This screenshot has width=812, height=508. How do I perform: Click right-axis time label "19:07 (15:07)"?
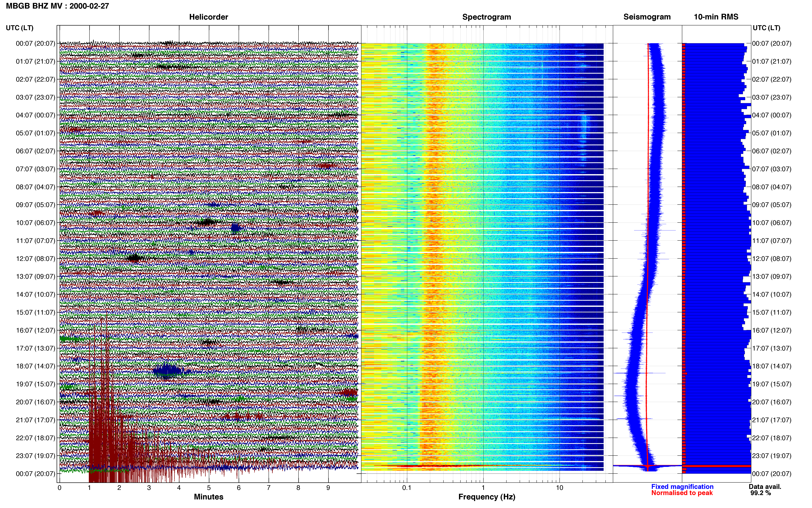coord(772,384)
